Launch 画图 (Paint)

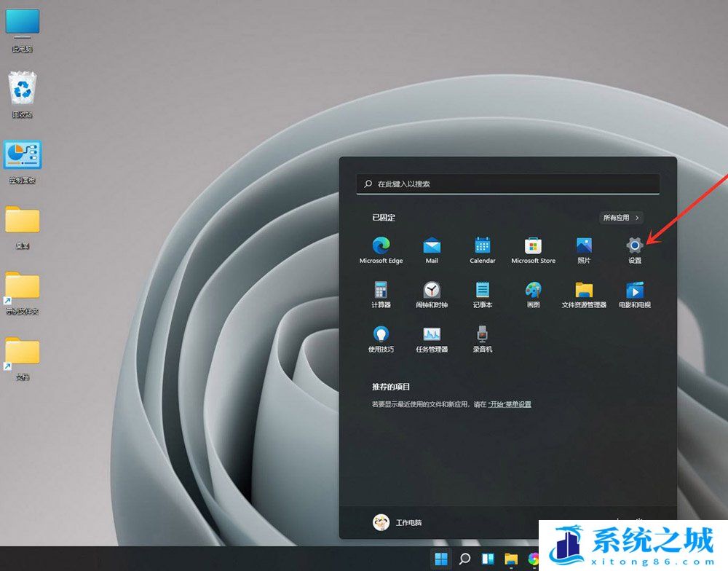pyautogui.click(x=533, y=294)
